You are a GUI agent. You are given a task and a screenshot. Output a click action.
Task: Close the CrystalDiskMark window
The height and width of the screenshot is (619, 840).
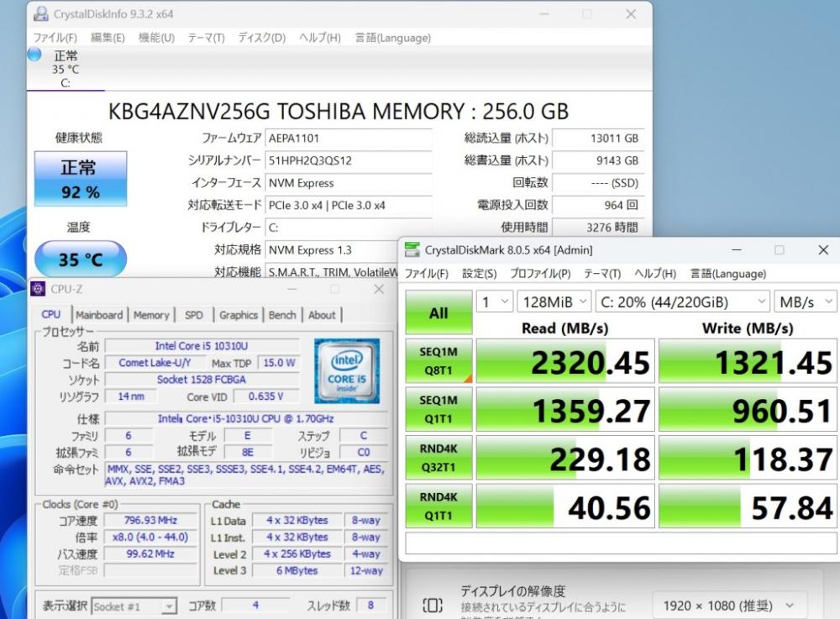coord(823,250)
